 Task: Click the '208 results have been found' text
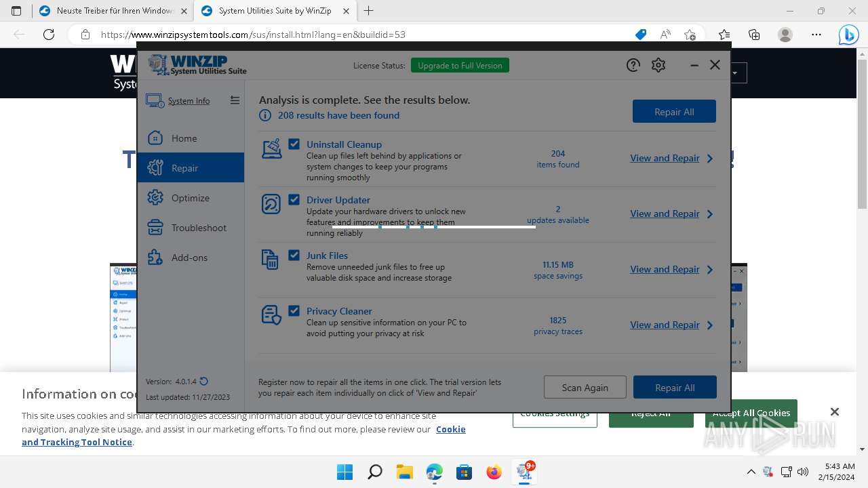coord(338,116)
